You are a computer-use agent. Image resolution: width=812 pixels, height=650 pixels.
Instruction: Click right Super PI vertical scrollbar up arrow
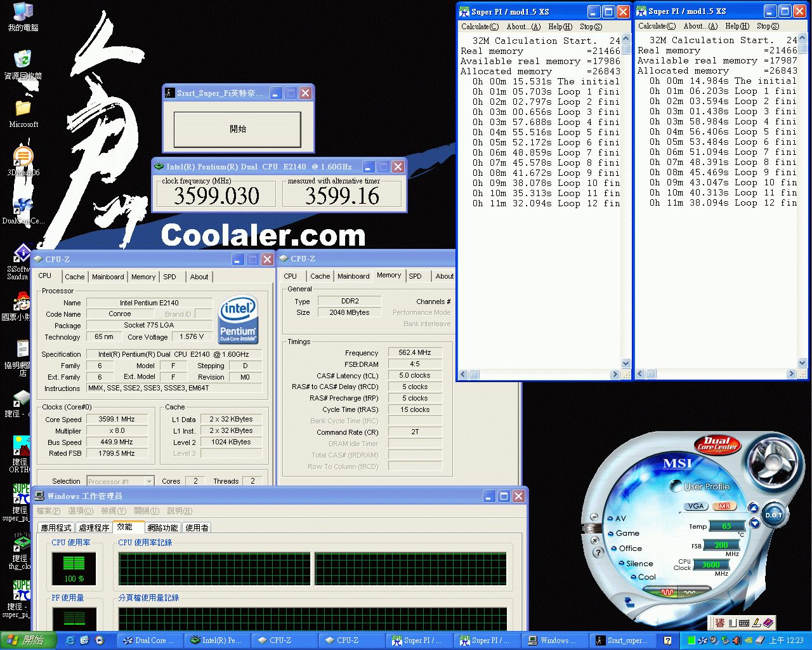click(802, 37)
